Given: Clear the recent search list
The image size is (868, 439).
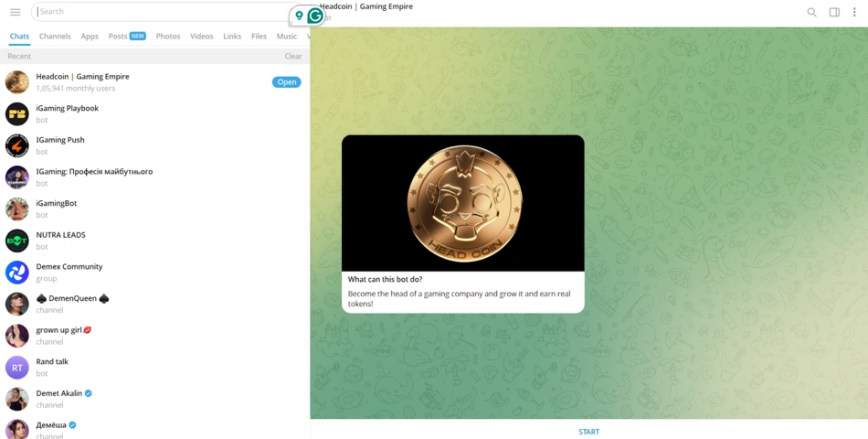Looking at the screenshot, I should pyautogui.click(x=293, y=56).
